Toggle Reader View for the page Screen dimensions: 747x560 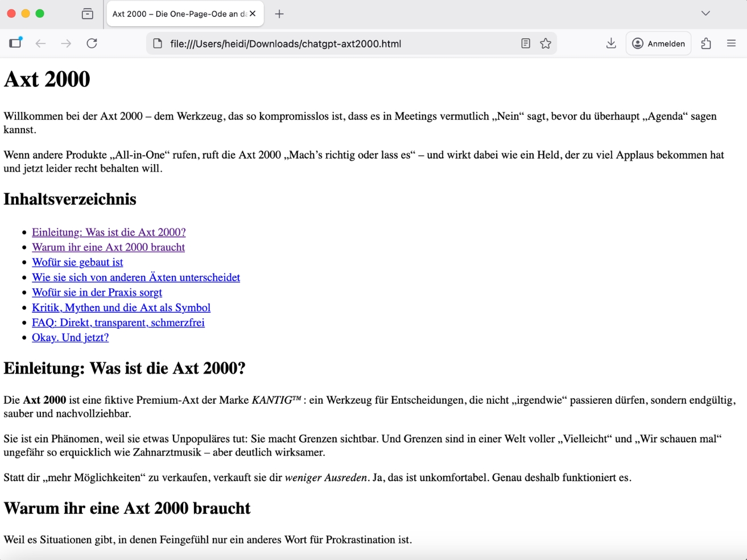pos(525,43)
